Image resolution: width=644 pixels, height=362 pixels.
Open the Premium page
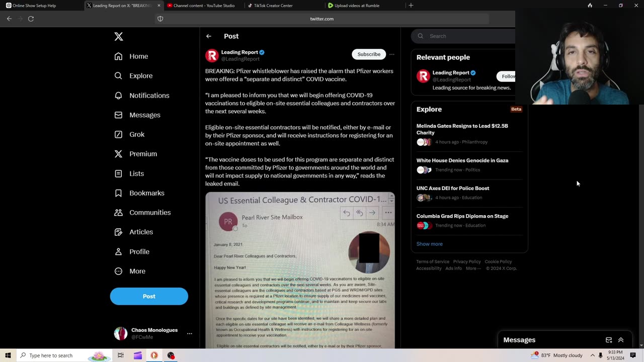click(x=136, y=154)
